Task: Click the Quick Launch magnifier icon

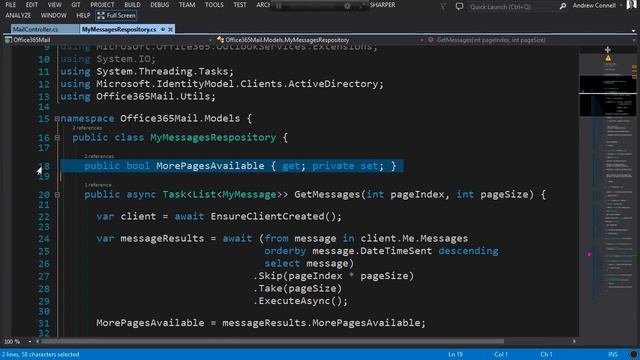Action: (563, 7)
